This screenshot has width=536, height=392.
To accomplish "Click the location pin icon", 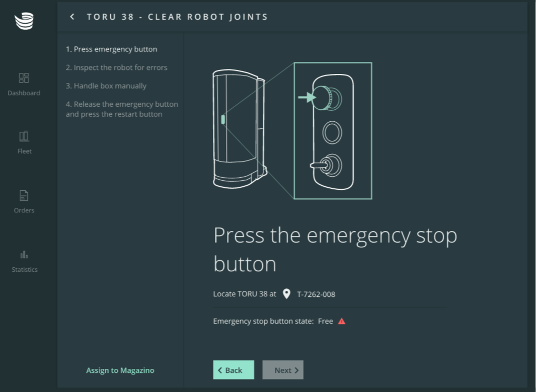I will (x=286, y=294).
